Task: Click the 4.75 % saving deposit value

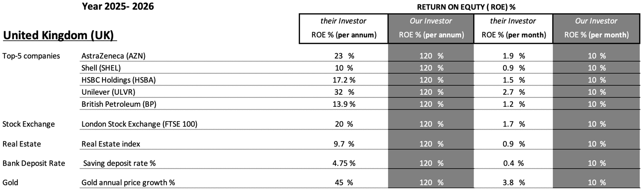Action: pyautogui.click(x=344, y=164)
